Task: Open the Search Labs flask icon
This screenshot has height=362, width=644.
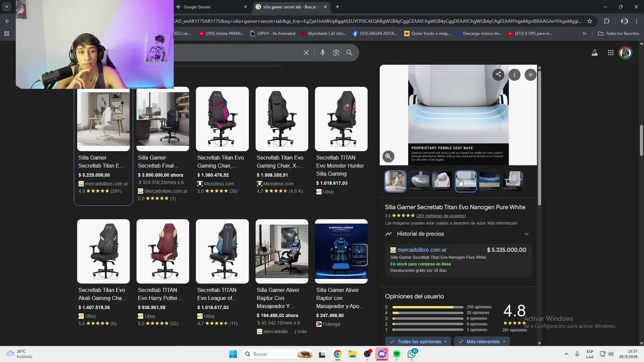Action: click(x=594, y=53)
